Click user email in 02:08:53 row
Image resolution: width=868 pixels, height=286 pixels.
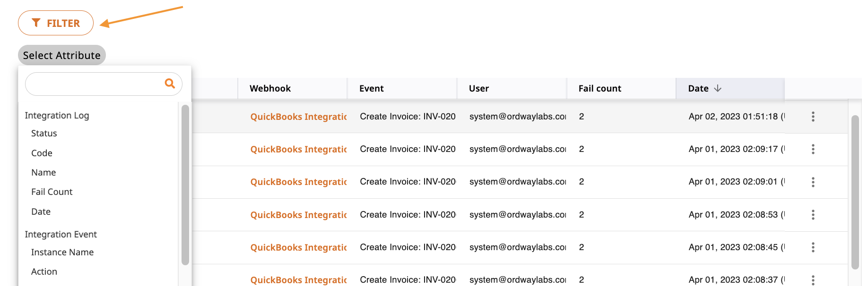click(518, 215)
